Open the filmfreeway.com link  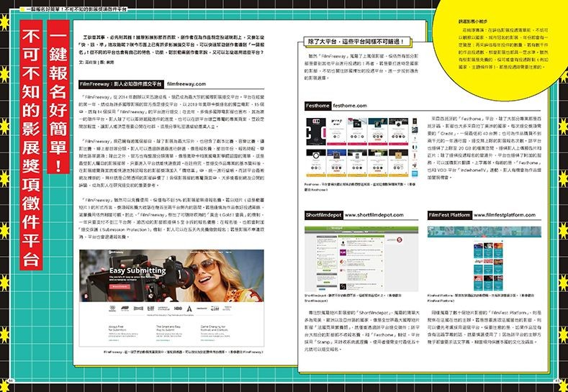pyautogui.click(x=186, y=84)
